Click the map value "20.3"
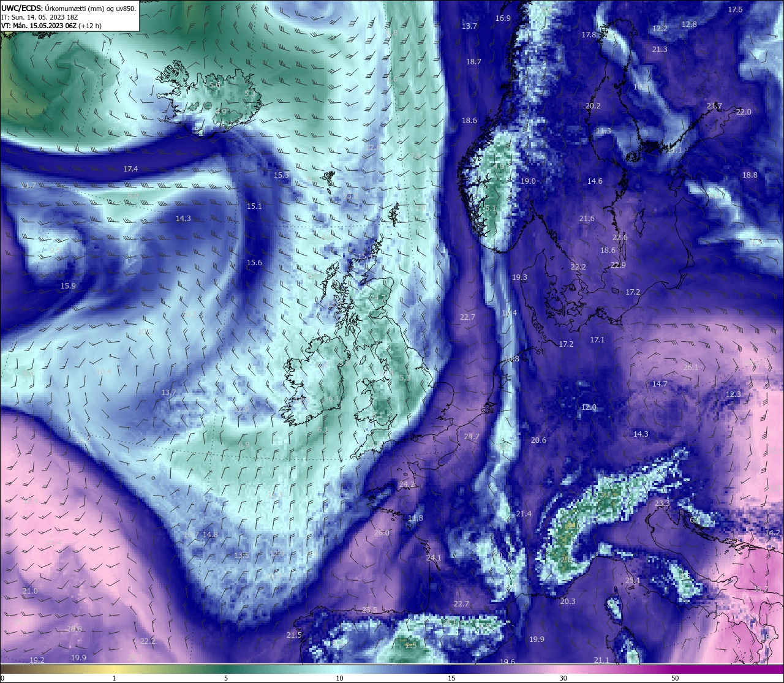Image resolution: width=784 pixels, height=683 pixels. point(568,601)
